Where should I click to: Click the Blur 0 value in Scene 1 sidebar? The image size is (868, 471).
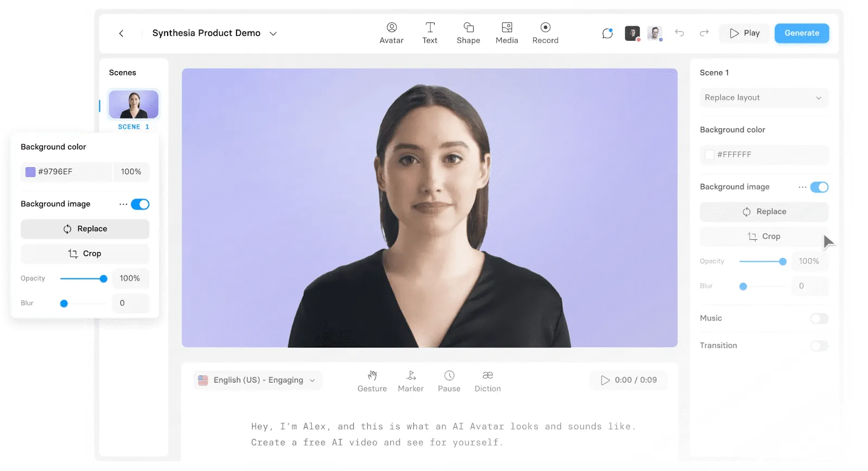(x=809, y=286)
